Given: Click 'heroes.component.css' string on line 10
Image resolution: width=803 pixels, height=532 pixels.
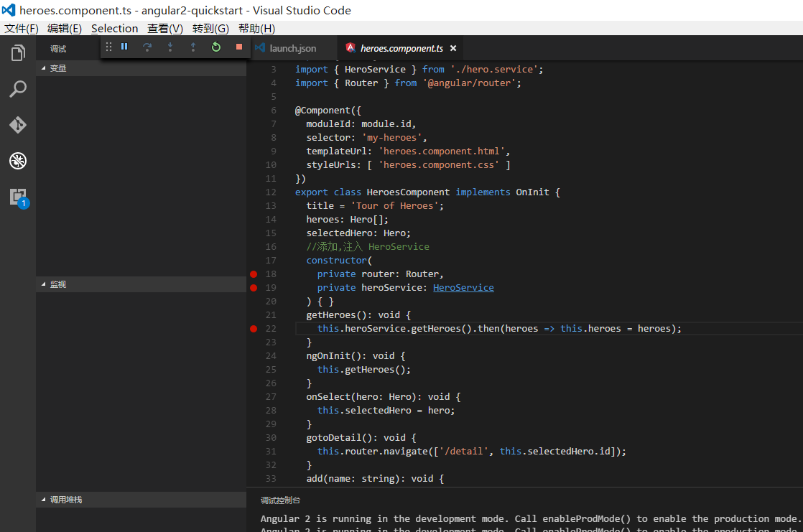Looking at the screenshot, I should click(x=439, y=165).
